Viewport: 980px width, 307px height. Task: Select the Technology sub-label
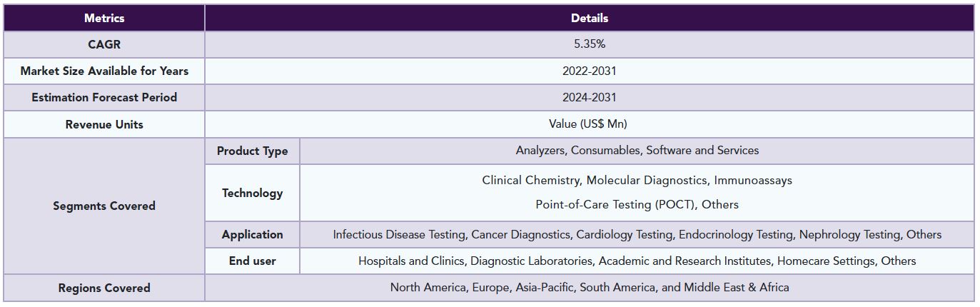click(x=253, y=193)
